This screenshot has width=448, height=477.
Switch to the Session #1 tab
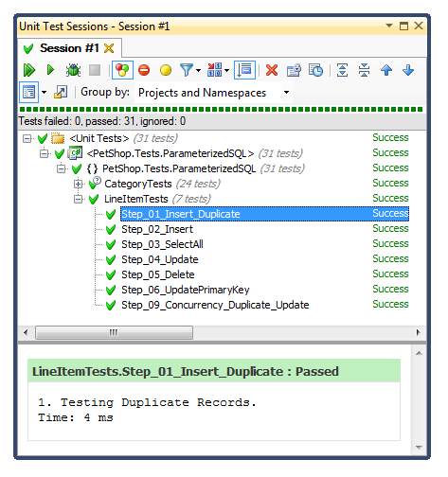[x=69, y=48]
